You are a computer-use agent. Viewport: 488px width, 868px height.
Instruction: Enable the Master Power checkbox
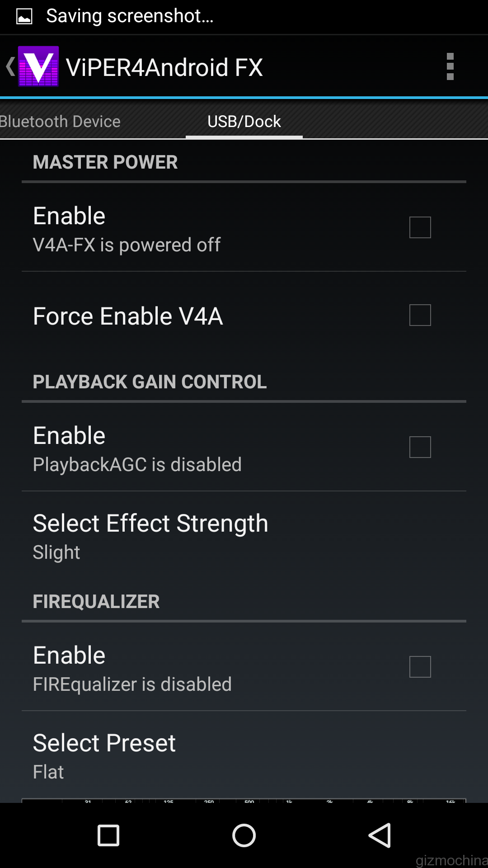[420, 227]
